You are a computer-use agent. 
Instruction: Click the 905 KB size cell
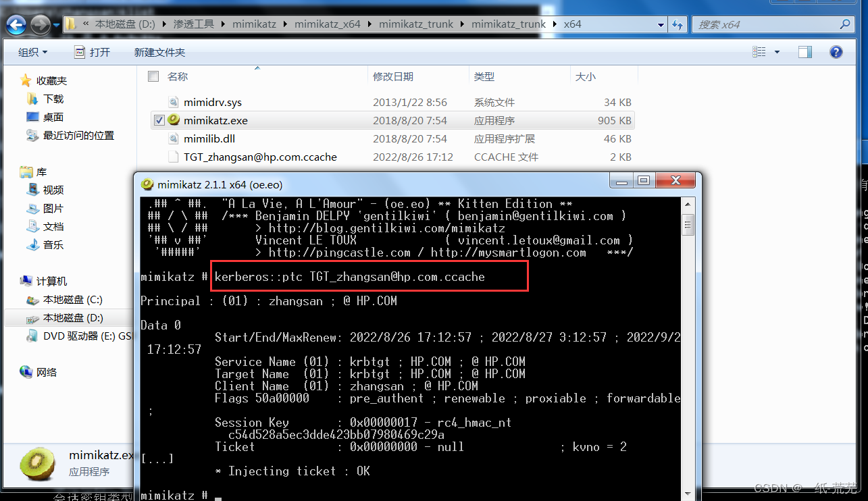615,121
